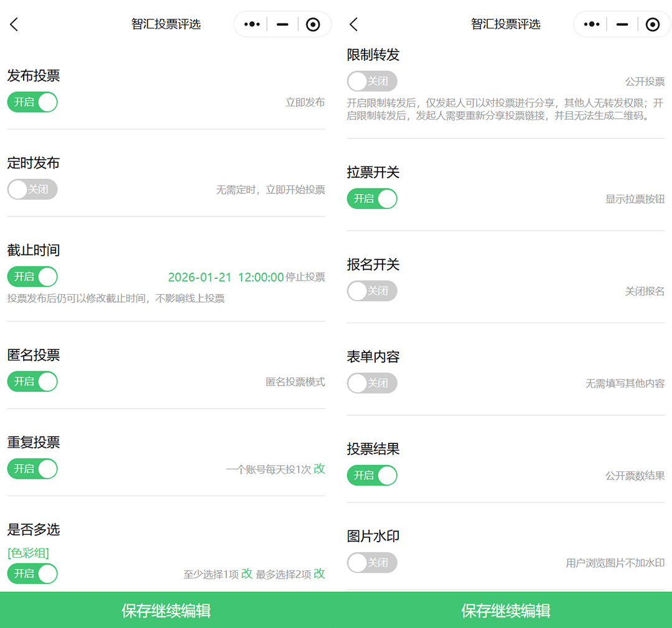This screenshot has height=628, width=672.
Task: Disable the 发布投票 toggle
Action: [32, 102]
